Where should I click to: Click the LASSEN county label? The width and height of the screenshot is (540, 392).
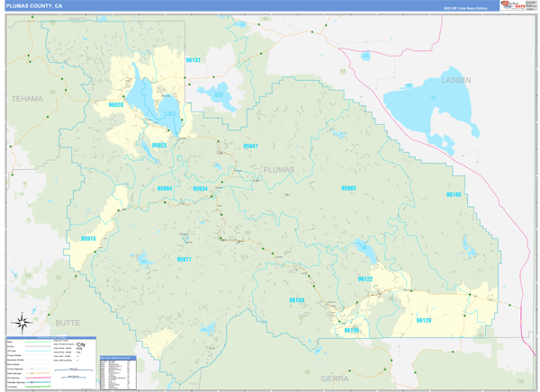coord(455,80)
